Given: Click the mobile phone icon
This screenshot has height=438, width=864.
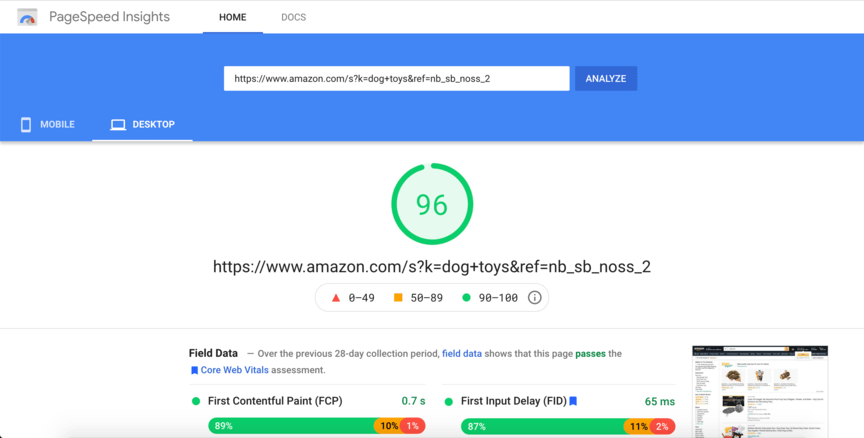Looking at the screenshot, I should coord(26,125).
